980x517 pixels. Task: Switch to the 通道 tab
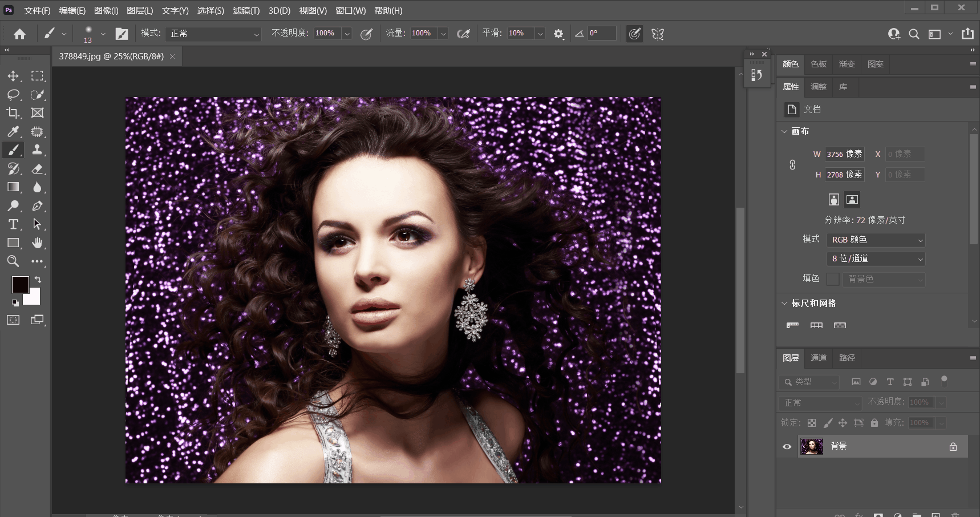point(818,358)
